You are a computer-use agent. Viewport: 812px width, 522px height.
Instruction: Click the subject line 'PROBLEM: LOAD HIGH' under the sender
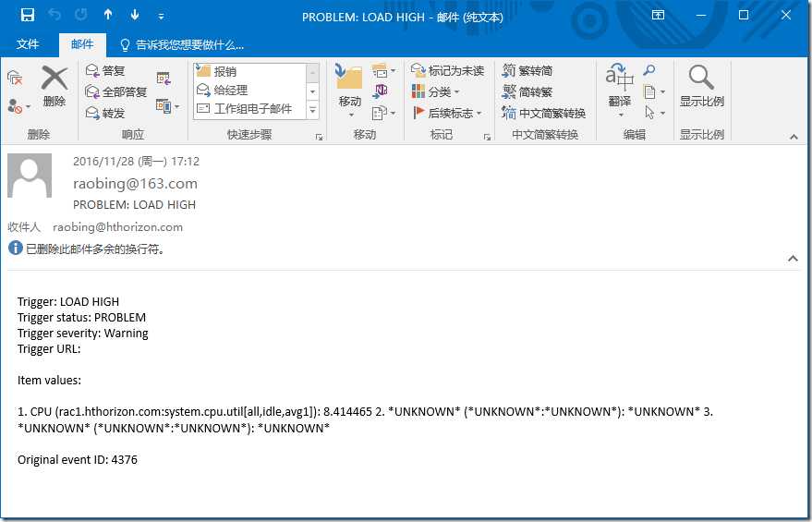pyautogui.click(x=135, y=205)
